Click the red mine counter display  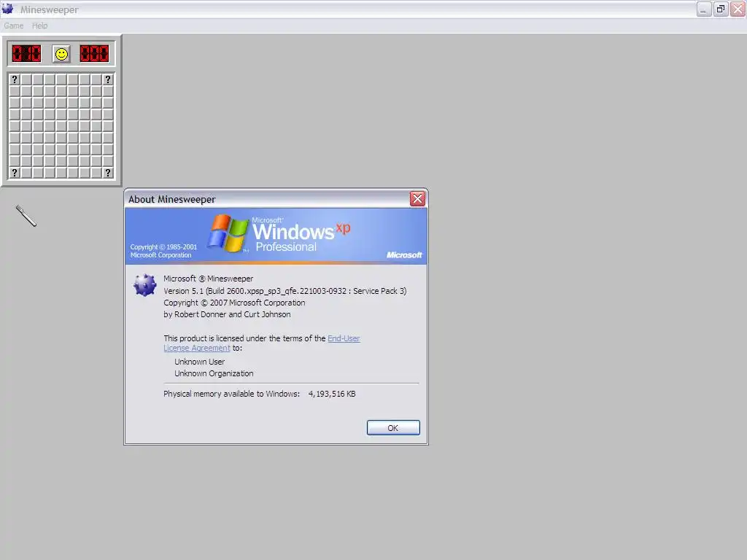(27, 54)
